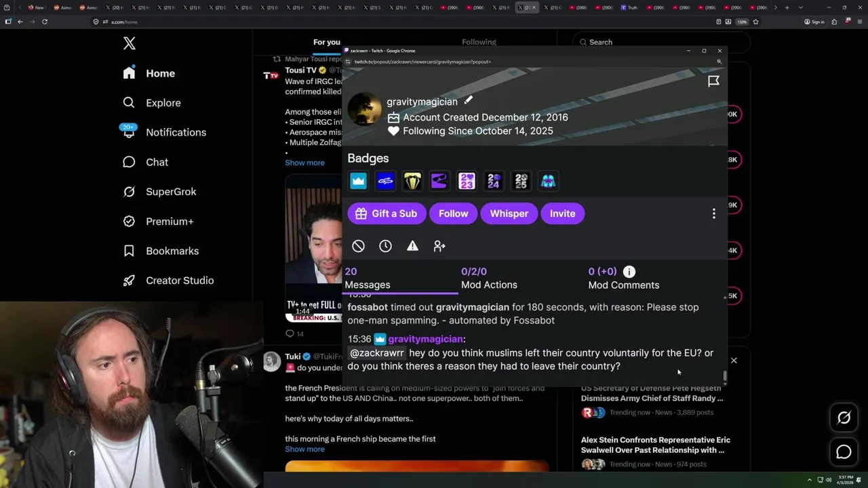Click the Whisper button
This screenshot has width=868, height=488.
point(509,213)
